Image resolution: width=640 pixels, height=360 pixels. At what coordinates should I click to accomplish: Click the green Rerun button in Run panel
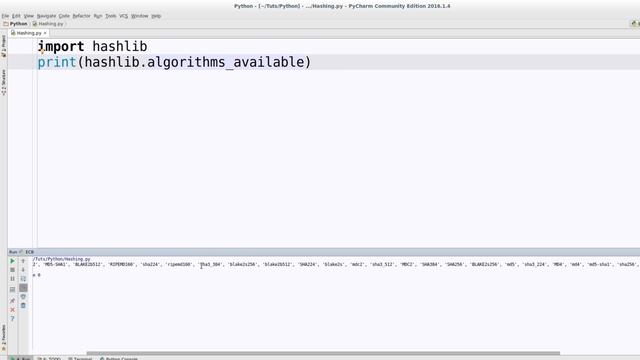click(12, 261)
